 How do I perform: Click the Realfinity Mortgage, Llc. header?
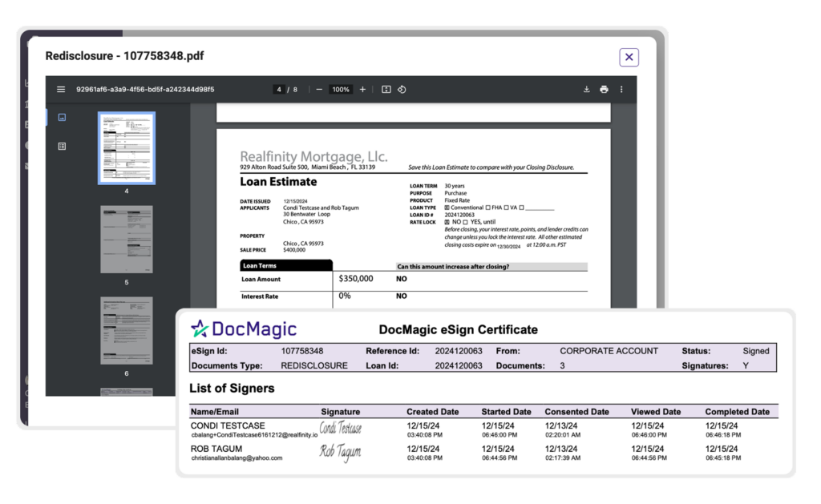tap(313, 156)
